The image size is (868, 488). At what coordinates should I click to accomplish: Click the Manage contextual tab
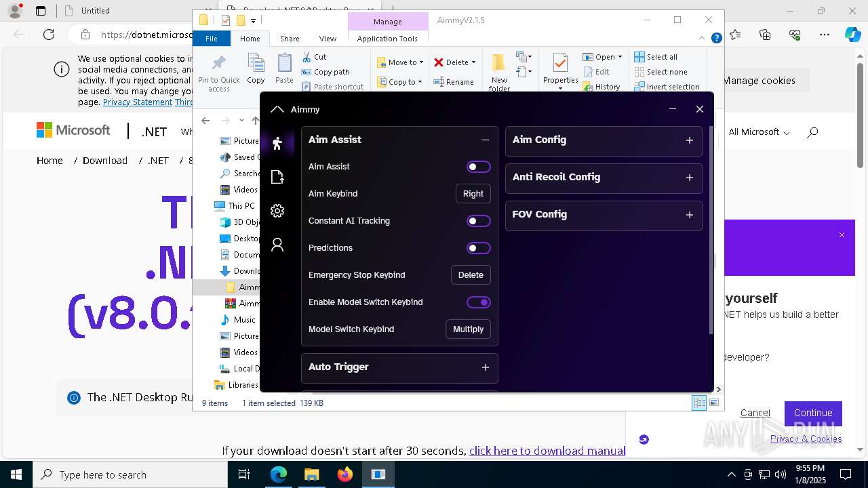[x=388, y=22]
